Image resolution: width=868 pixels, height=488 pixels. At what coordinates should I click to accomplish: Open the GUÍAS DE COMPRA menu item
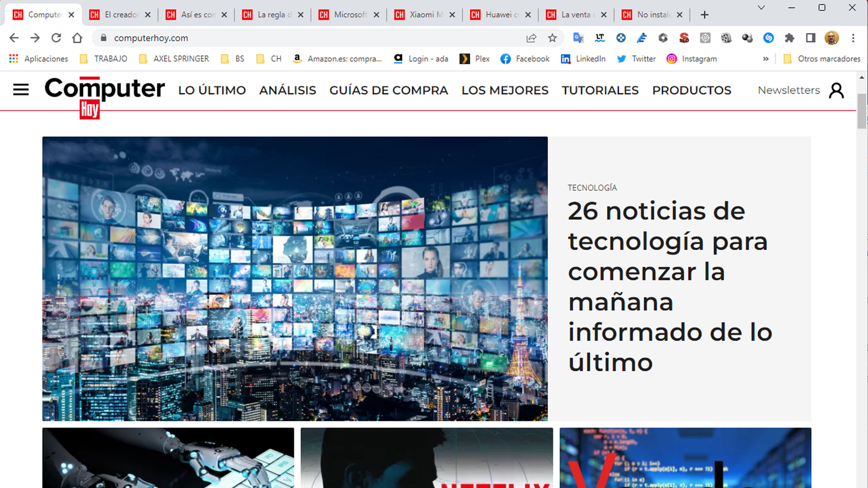click(388, 90)
